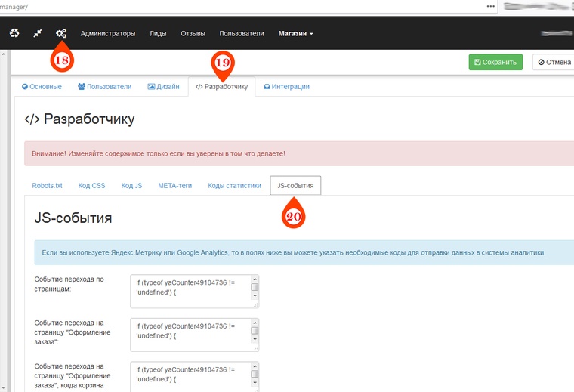Click the Отмена button
The width and height of the screenshot is (574, 392).
(554, 63)
